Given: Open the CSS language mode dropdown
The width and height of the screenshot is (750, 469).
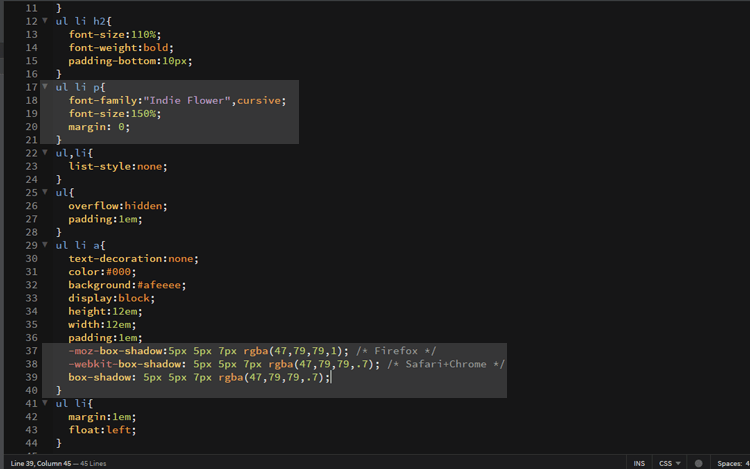Looking at the screenshot, I should (x=670, y=463).
